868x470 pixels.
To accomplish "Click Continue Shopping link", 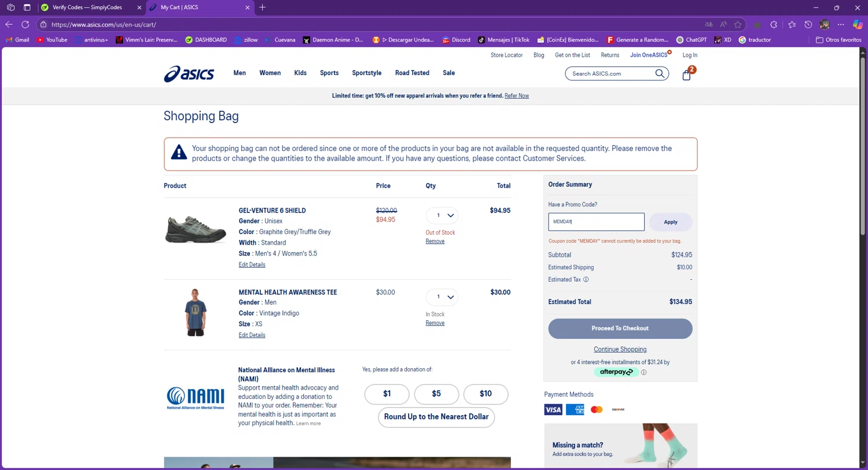I will point(620,349).
